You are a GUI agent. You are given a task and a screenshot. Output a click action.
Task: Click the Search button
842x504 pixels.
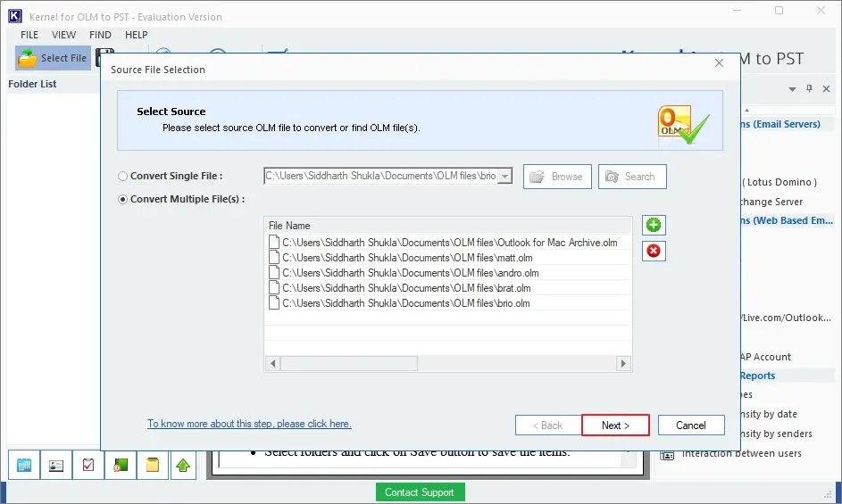pyautogui.click(x=632, y=177)
